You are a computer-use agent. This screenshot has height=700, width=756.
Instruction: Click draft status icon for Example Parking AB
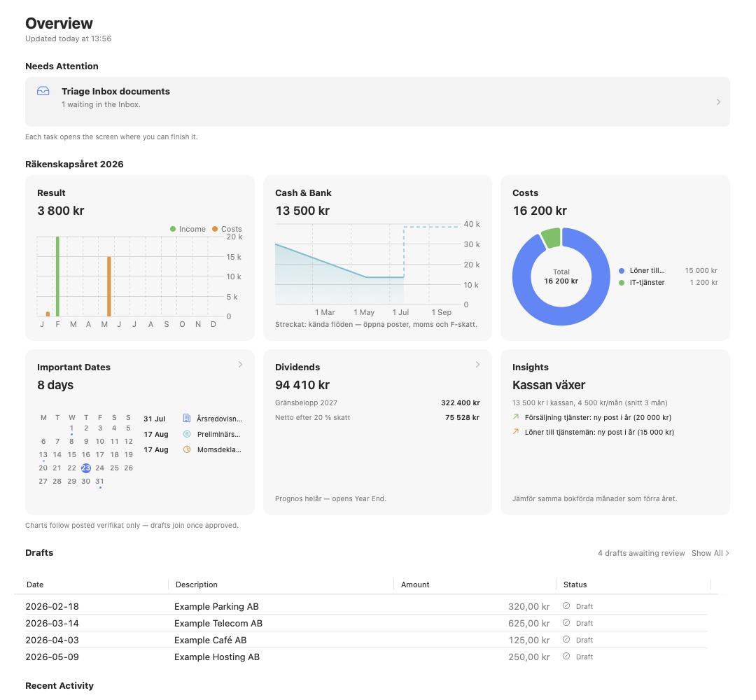[x=566, y=606]
